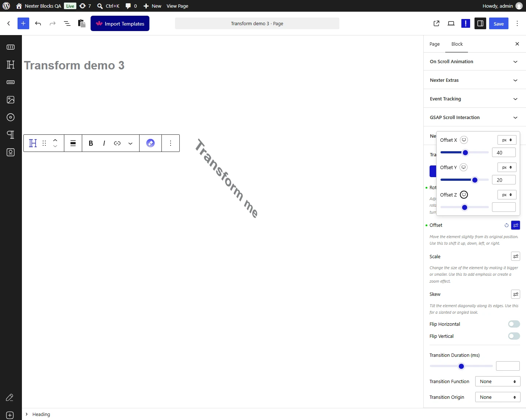Open the New menu in admin bar
The image size is (526, 420).
coord(152,6)
